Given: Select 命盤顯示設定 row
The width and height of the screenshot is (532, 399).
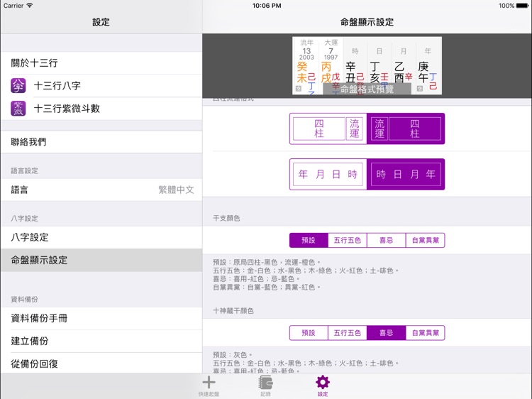Looking at the screenshot, I should pos(101,260).
